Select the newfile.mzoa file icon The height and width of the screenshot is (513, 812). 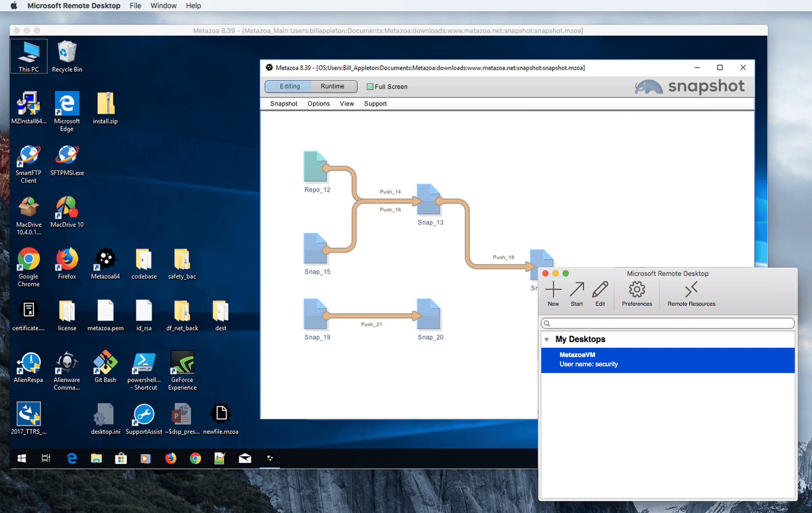tap(220, 419)
